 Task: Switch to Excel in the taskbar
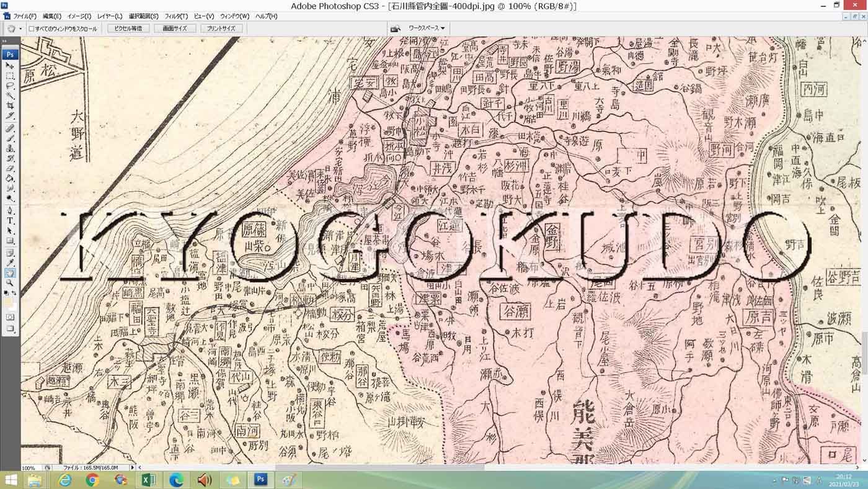[148, 480]
